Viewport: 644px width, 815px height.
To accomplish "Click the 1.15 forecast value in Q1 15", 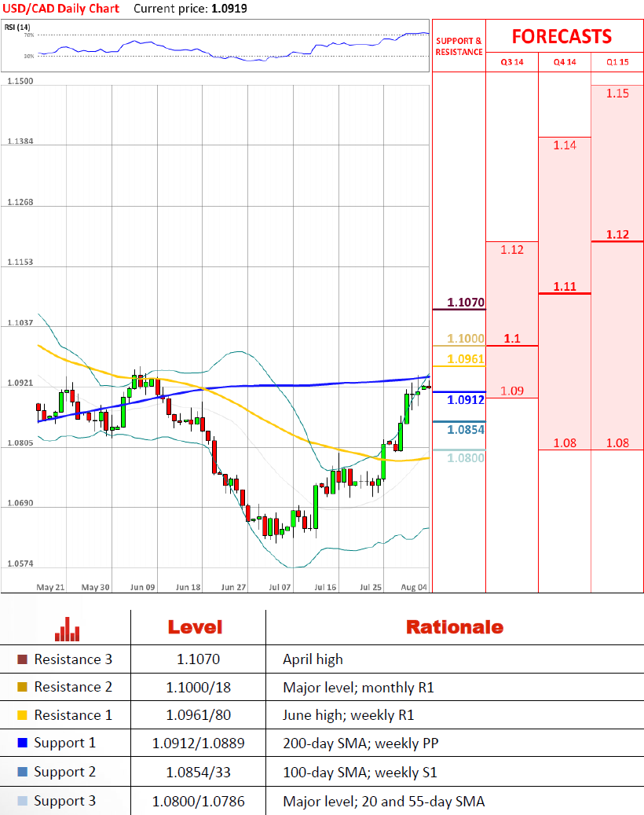I will (x=617, y=94).
